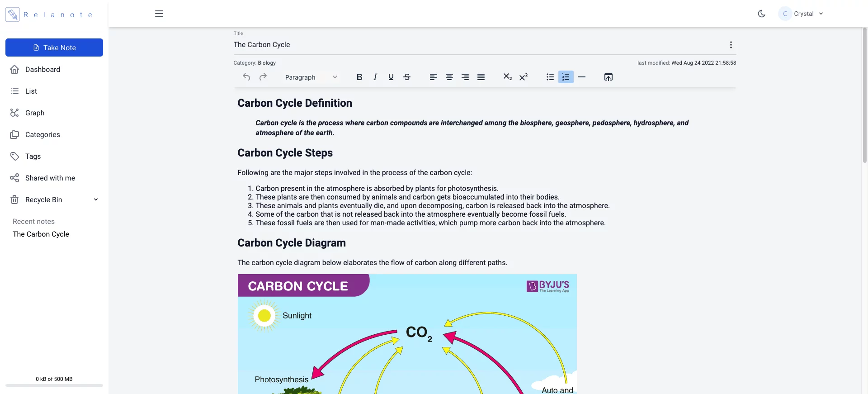Switch to dark mode moon icon

click(x=762, y=14)
